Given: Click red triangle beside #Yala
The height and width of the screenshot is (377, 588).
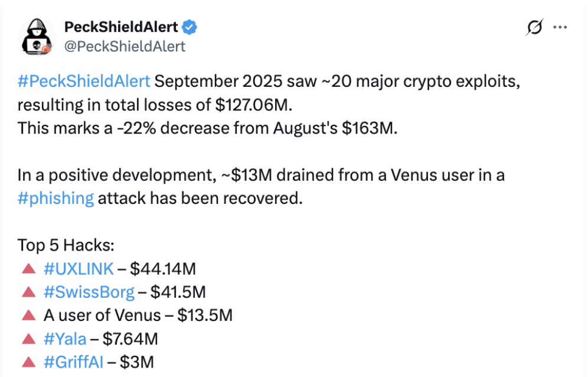Looking at the screenshot, I should pyautogui.click(x=28, y=339).
